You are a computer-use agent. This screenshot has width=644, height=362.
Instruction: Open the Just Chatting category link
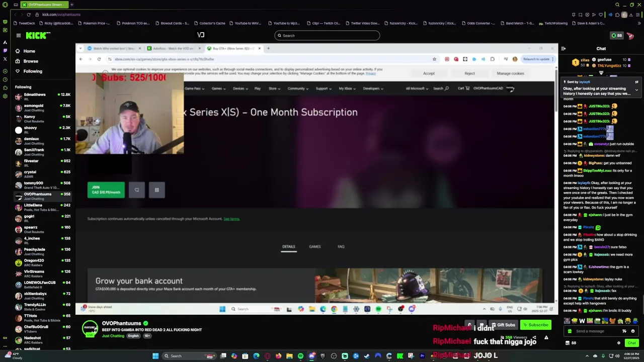(113, 336)
